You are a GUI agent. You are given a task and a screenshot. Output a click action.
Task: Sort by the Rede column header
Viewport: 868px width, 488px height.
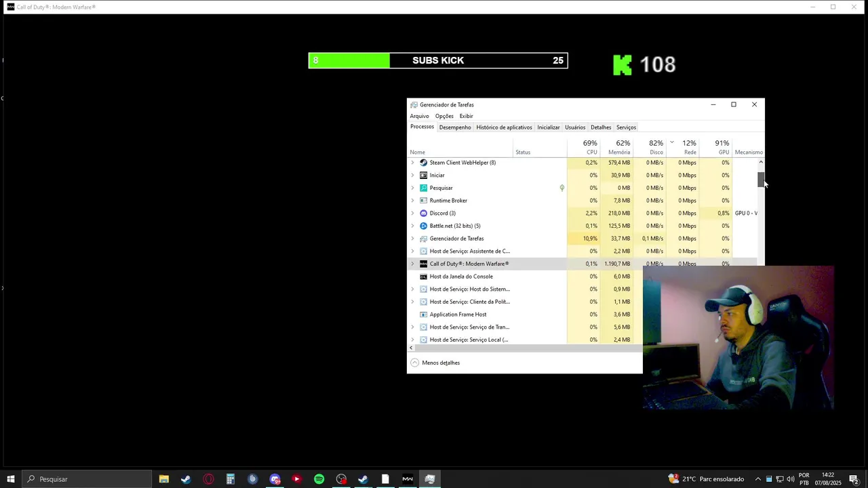pos(682,147)
